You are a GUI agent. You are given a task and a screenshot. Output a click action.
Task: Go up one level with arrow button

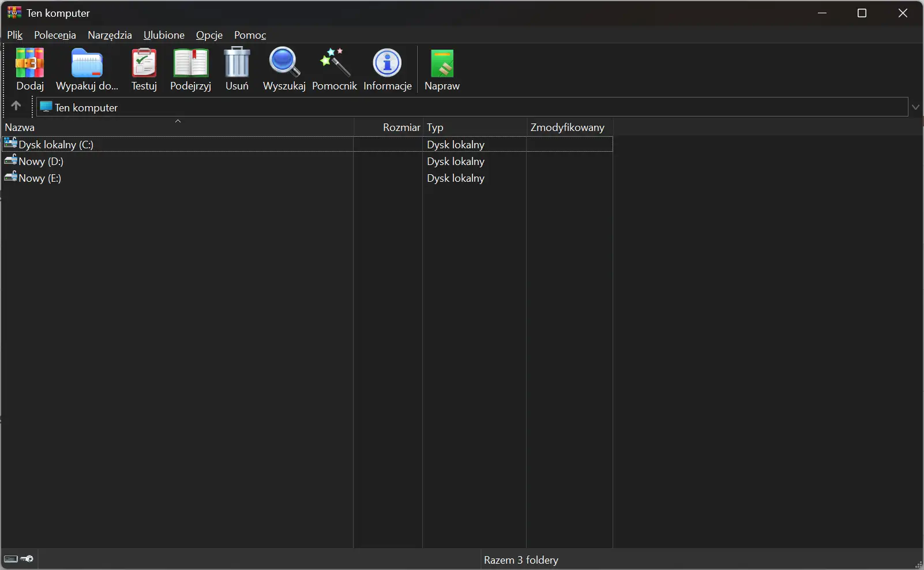tap(16, 106)
